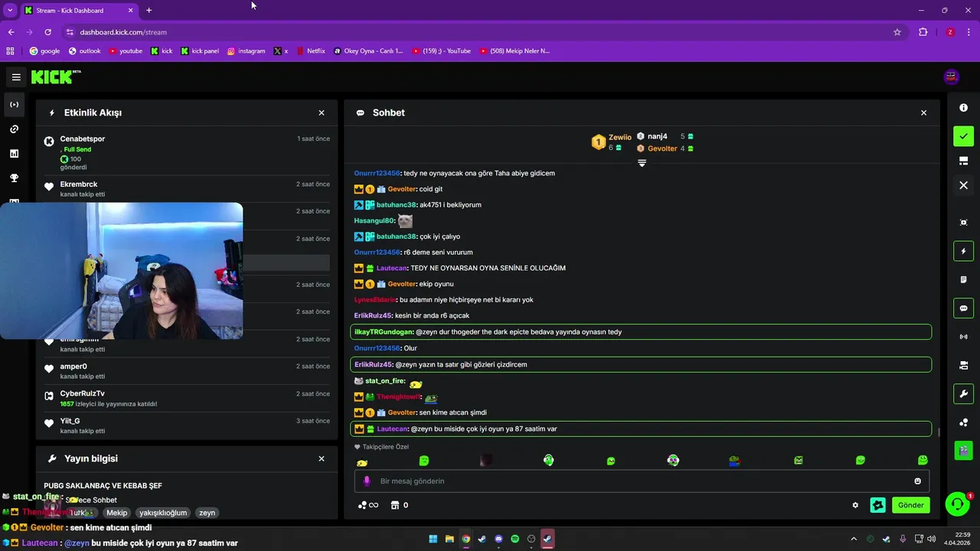Open the Netflix bookmark
Image resolution: width=980 pixels, height=551 pixels.
(x=310, y=51)
